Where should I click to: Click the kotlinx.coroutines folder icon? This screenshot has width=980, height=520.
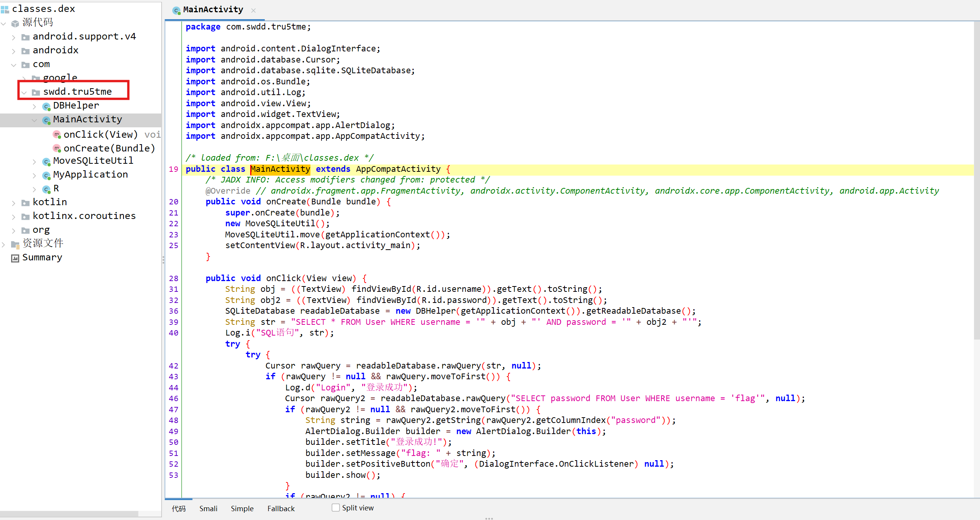[25, 216]
